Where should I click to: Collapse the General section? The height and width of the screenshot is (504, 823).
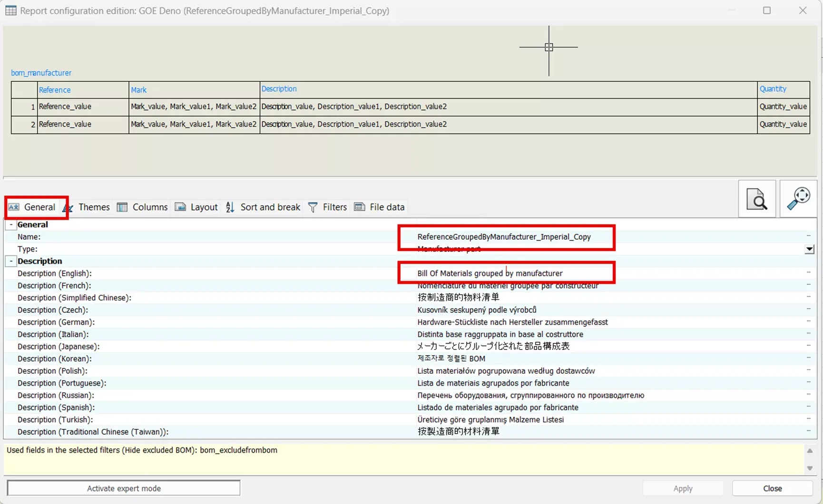11,224
